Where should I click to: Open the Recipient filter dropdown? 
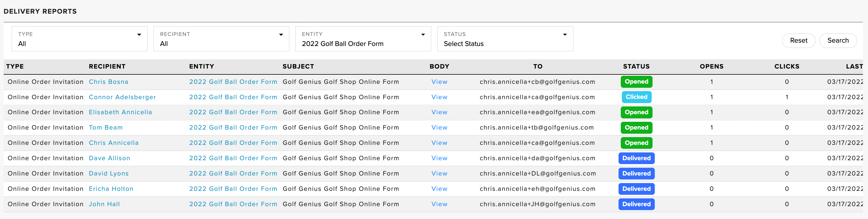(221, 39)
